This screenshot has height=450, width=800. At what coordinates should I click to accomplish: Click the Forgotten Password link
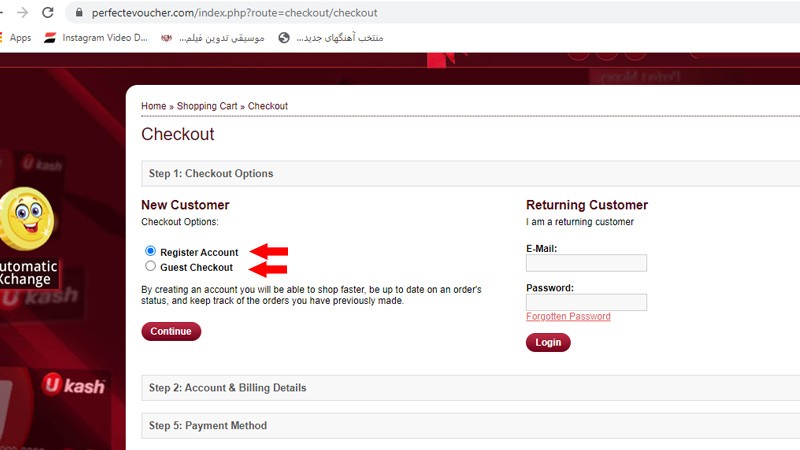568,317
